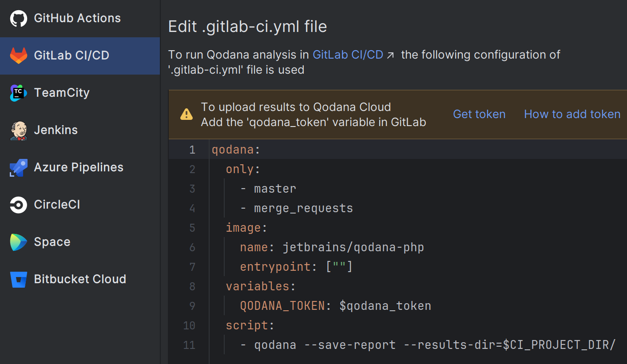Select the Azure Pipelines sidebar entry
Image resolution: width=627 pixels, height=364 pixels.
click(78, 167)
